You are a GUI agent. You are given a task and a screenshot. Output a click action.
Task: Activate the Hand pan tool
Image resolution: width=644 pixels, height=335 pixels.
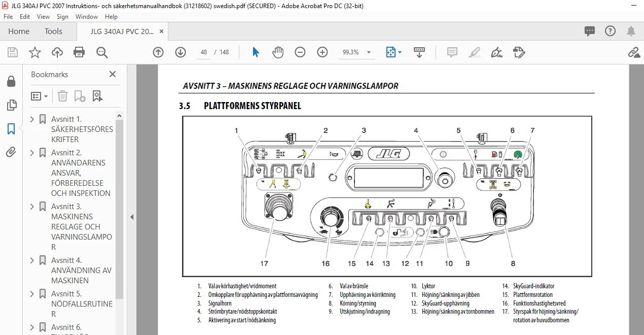pos(278,52)
